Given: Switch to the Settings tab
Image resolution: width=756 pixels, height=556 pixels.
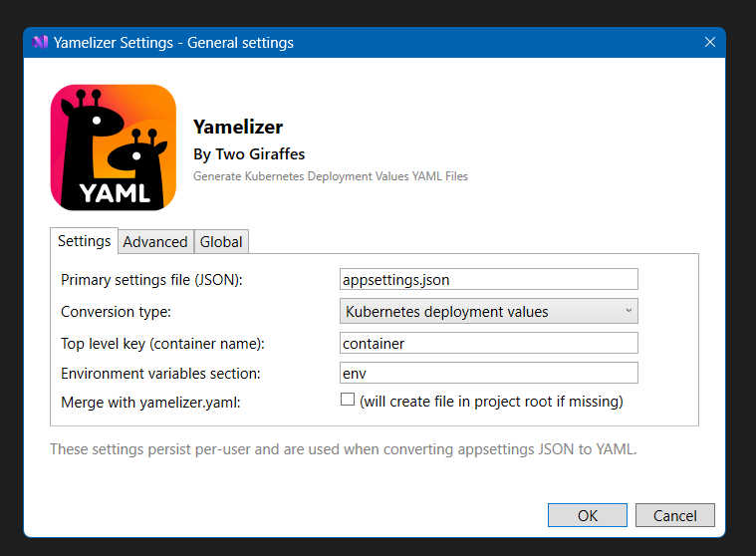Looking at the screenshot, I should coord(84,241).
